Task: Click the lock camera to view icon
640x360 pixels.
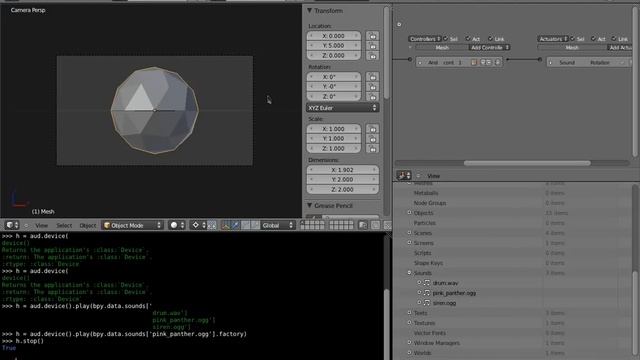Action: [363, 225]
